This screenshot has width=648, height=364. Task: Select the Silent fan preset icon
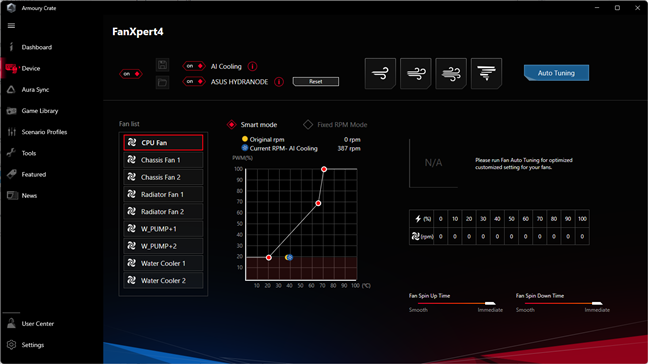click(x=380, y=74)
